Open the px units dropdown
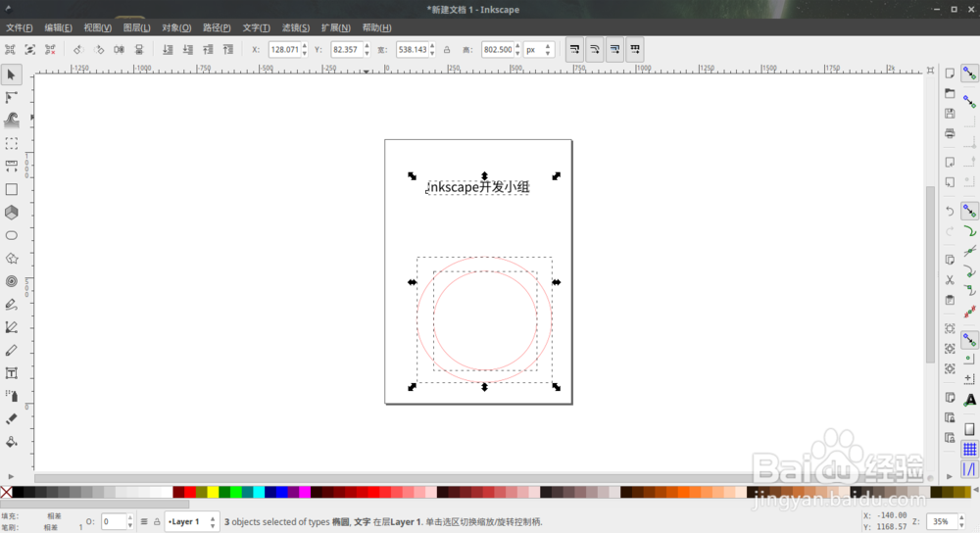 (x=538, y=50)
